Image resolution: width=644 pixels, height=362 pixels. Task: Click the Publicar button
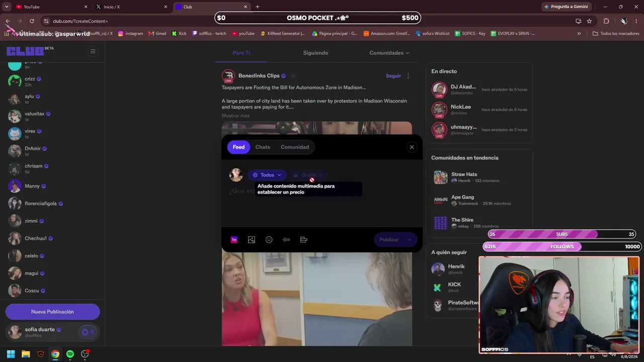coord(389,240)
